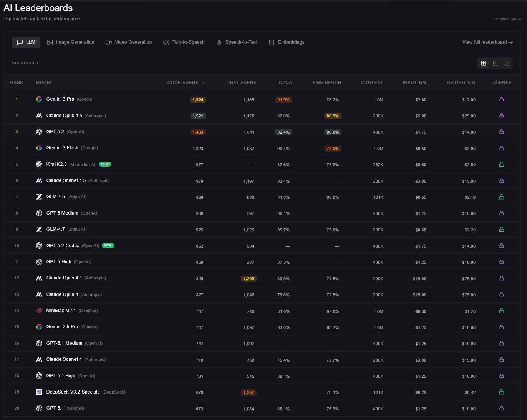The width and height of the screenshot is (527, 420).
Task: Click the closed-lock license icon for GPT-5.2 row
Action: click(501, 132)
